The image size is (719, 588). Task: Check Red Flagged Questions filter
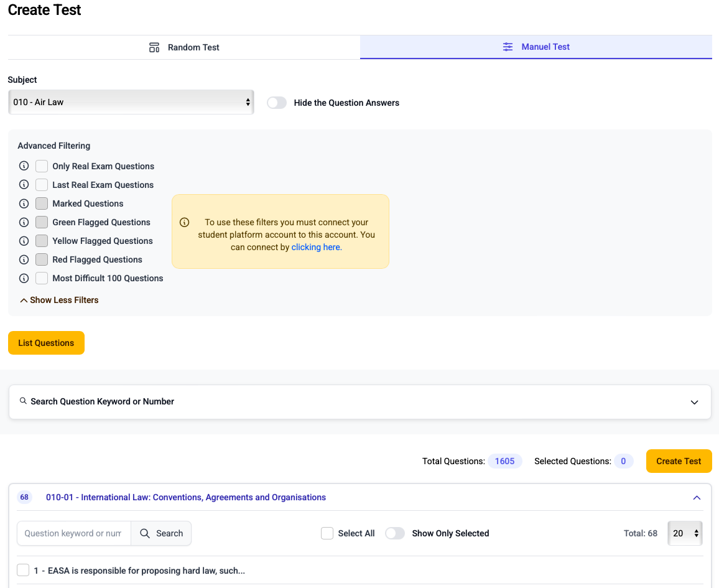(42, 259)
